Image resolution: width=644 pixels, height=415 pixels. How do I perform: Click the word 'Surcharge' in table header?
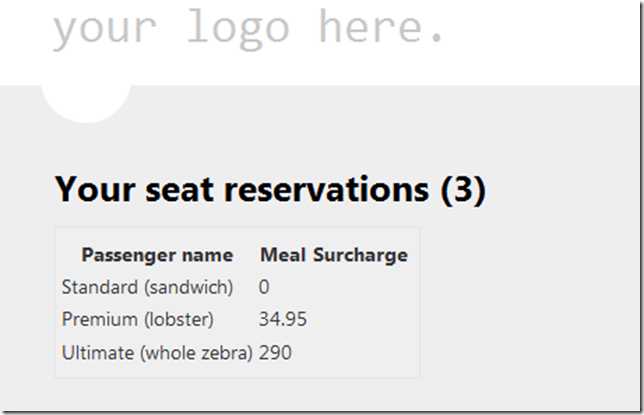pyautogui.click(x=361, y=256)
